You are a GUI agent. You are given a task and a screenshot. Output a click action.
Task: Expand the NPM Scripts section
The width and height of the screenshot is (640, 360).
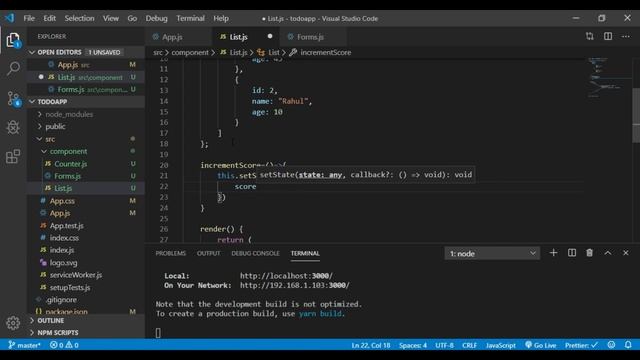pyautogui.click(x=86, y=333)
